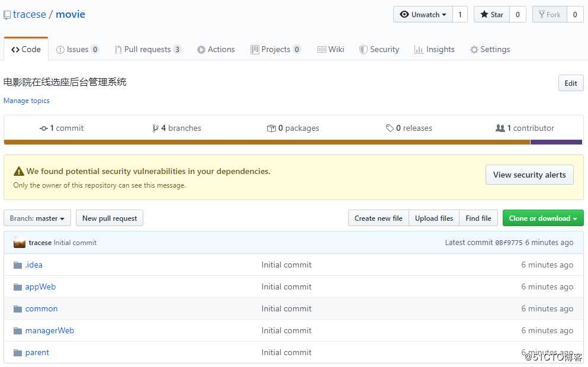Click '6 minutes ago' in the common row
The width and height of the screenshot is (588, 367).
click(547, 308)
